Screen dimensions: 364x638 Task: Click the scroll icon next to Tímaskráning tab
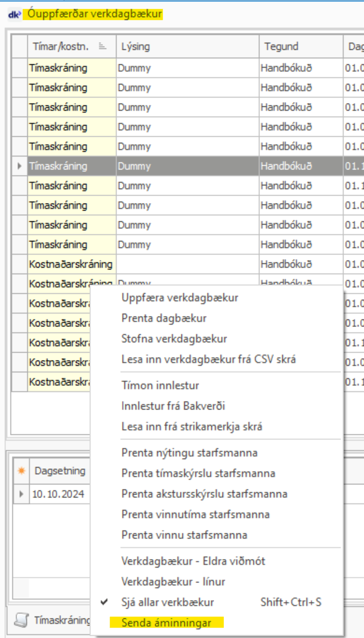[21, 620]
